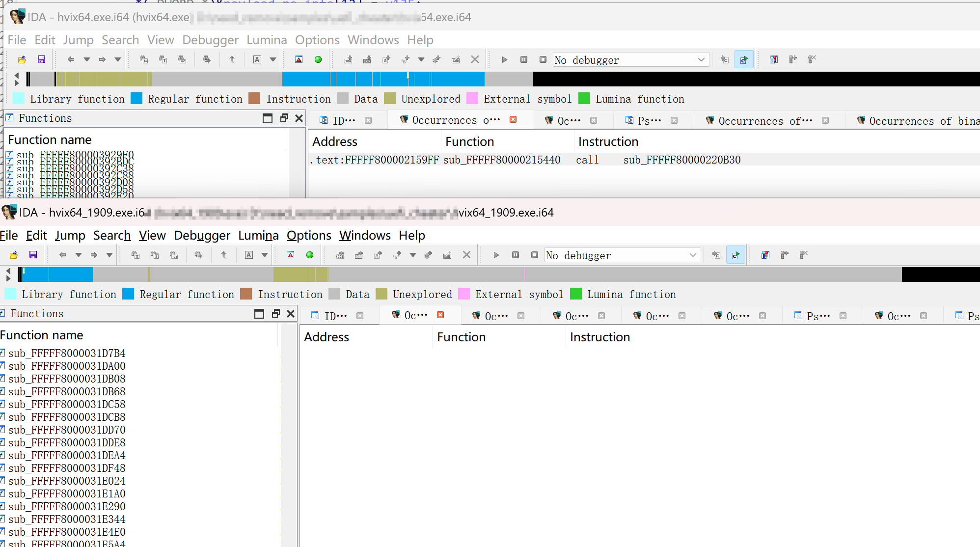Select function sub_FFFFF8000031D7B4 in bottom list
This screenshot has width=980, height=547.
pos(67,354)
